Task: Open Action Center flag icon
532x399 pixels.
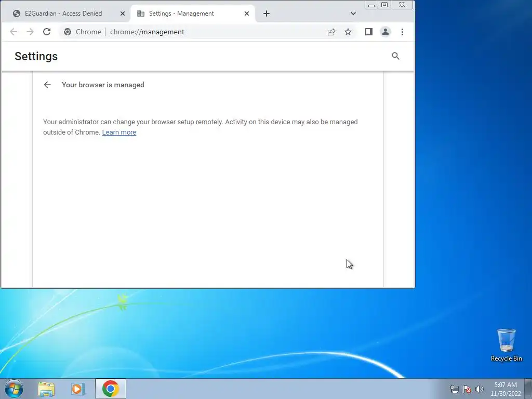Action: (467, 389)
